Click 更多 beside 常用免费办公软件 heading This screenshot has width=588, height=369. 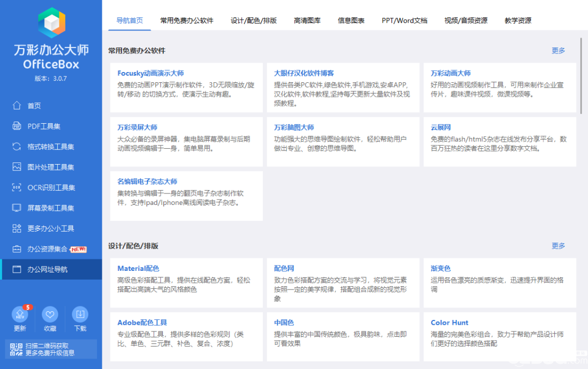[x=558, y=51]
